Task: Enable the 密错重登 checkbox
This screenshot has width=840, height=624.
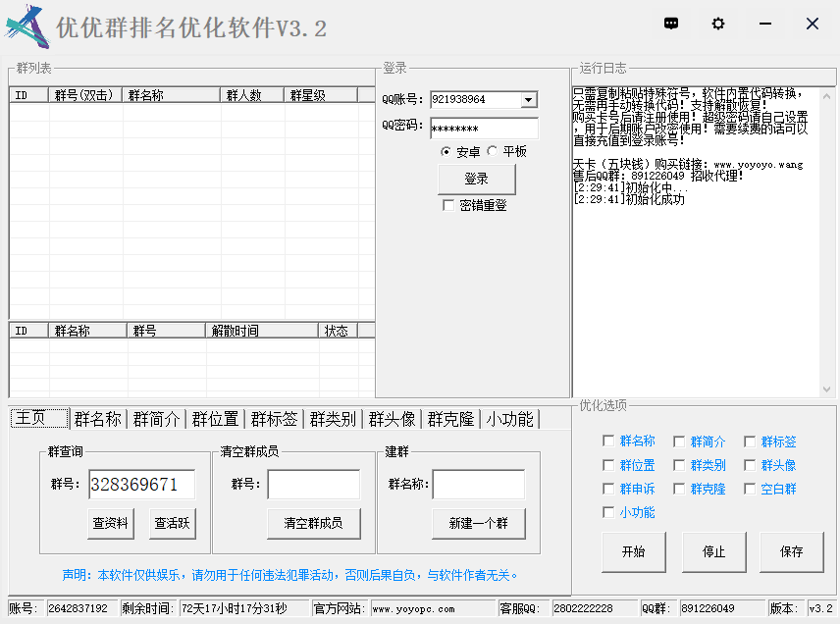Action: 448,206
